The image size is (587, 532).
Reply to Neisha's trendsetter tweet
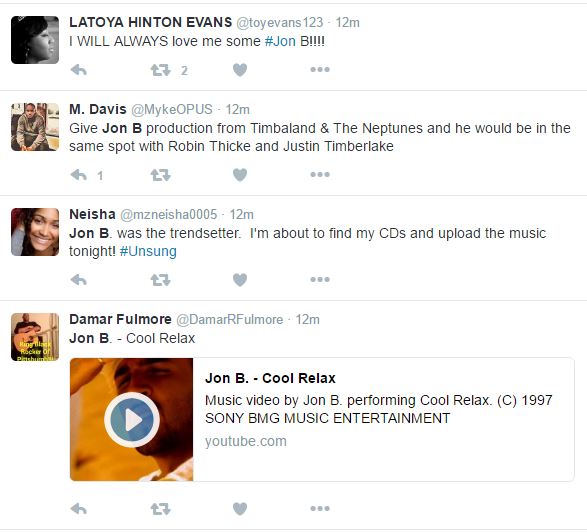(x=79, y=280)
